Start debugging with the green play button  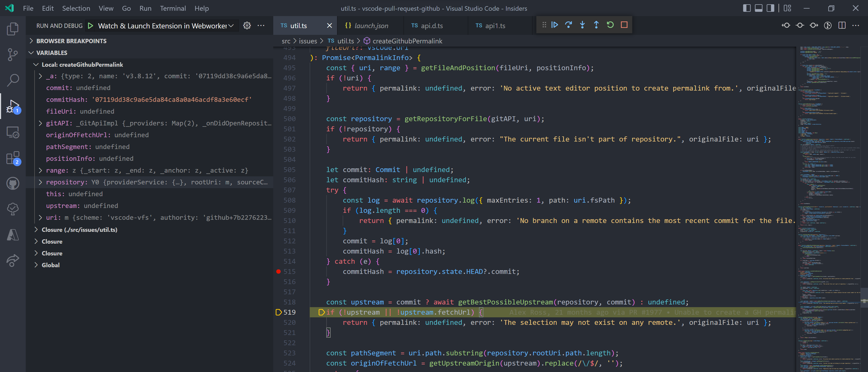[x=90, y=25]
